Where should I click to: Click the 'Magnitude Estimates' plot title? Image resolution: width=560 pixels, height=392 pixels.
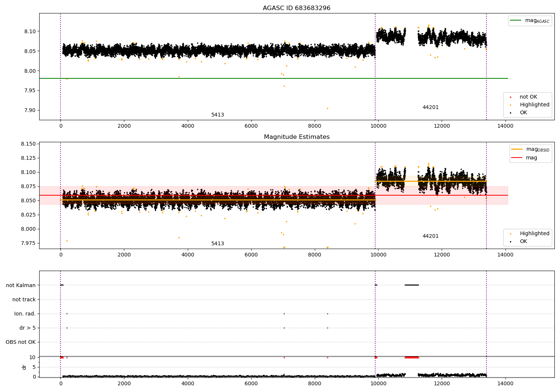[296, 137]
